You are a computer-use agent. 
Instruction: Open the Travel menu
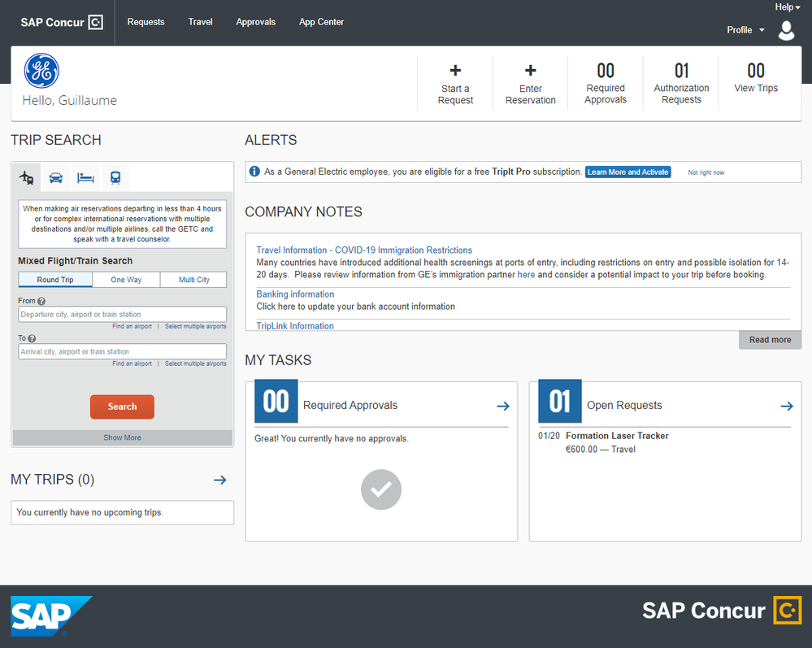tap(200, 22)
